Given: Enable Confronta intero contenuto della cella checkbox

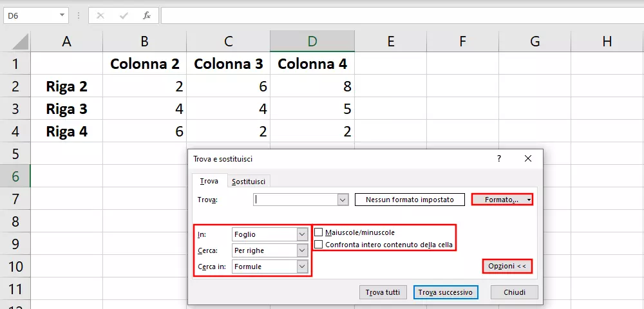Looking at the screenshot, I should pos(318,245).
